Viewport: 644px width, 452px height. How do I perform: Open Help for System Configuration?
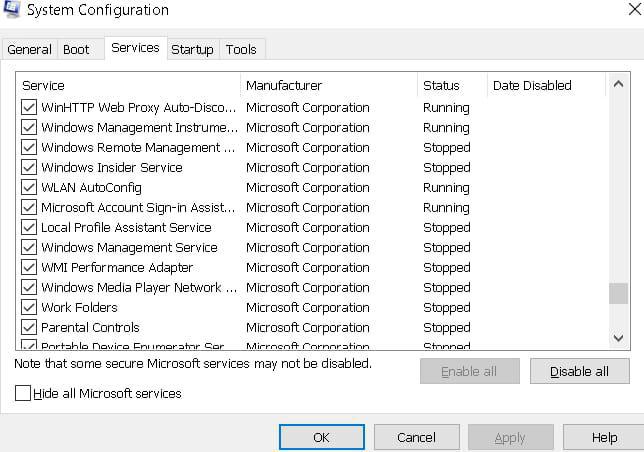coord(604,437)
